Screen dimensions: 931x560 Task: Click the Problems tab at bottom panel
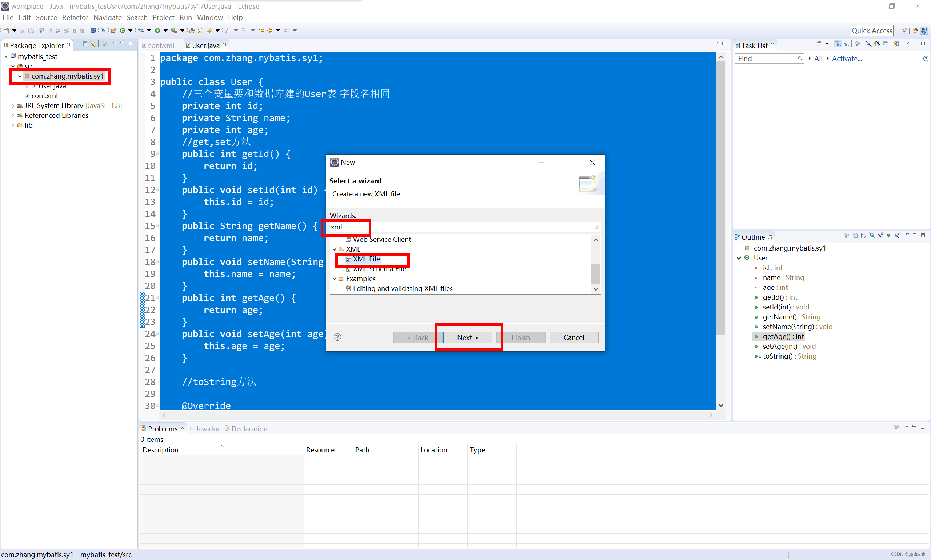(162, 428)
